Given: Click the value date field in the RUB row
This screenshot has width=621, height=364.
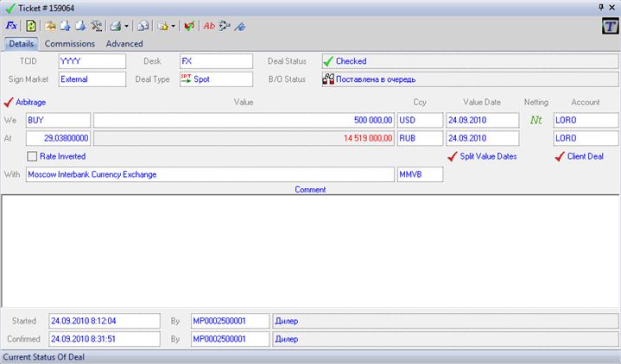Looking at the screenshot, I should (483, 138).
